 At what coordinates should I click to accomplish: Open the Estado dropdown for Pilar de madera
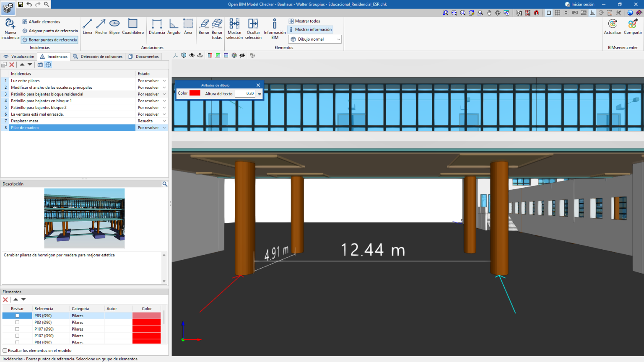point(164,127)
